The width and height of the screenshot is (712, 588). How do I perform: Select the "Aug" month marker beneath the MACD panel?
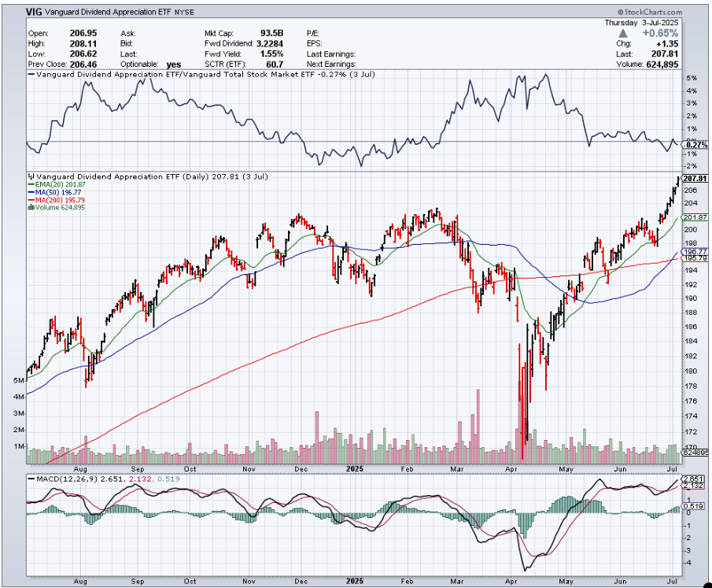(x=80, y=581)
